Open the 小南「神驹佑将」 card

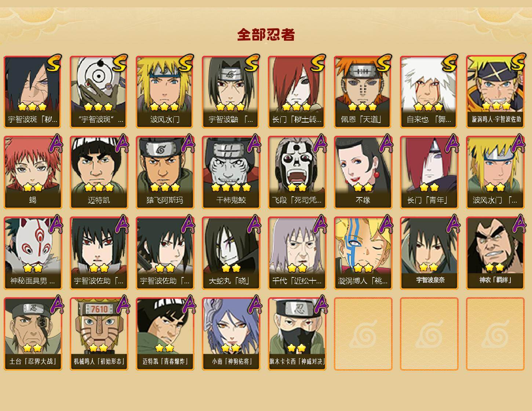click(231, 334)
